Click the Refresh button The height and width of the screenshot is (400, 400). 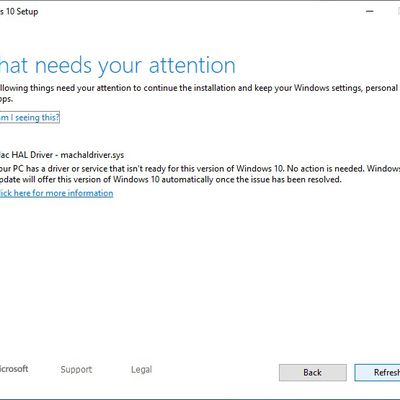click(377, 372)
